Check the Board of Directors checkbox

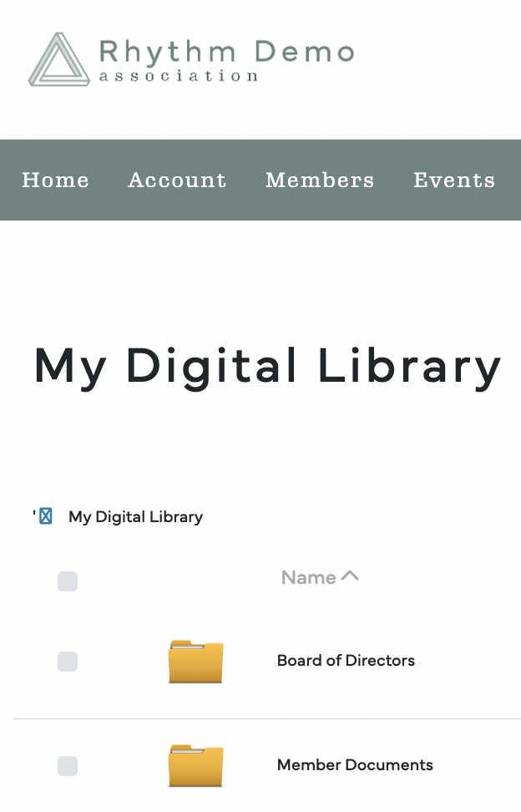[68, 662]
